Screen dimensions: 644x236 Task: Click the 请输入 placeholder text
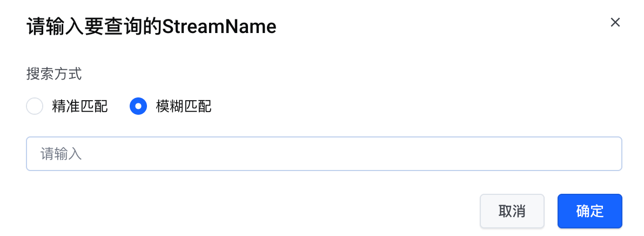(x=61, y=154)
